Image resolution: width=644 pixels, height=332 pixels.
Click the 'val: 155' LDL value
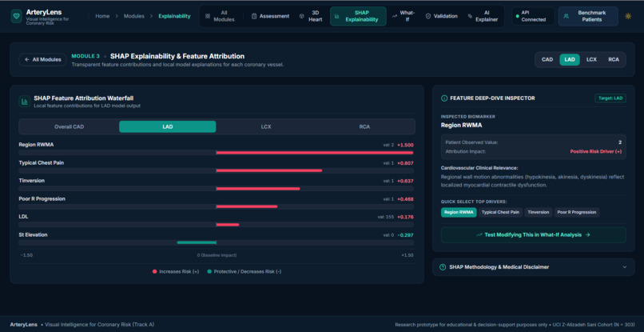(386, 217)
